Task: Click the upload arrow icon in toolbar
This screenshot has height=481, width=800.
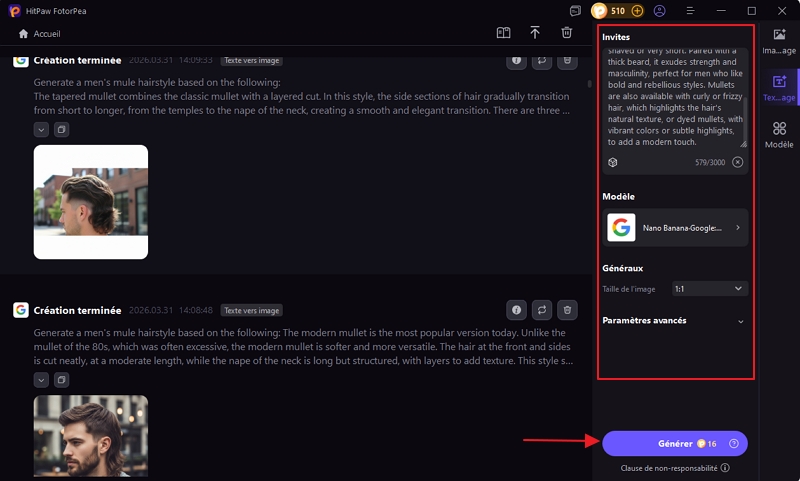Action: click(535, 33)
